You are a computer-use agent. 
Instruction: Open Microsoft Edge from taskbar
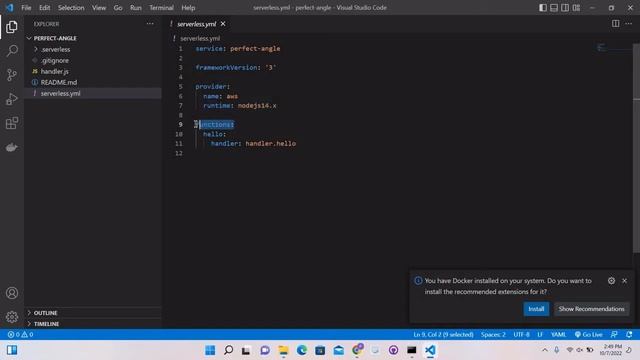point(302,350)
